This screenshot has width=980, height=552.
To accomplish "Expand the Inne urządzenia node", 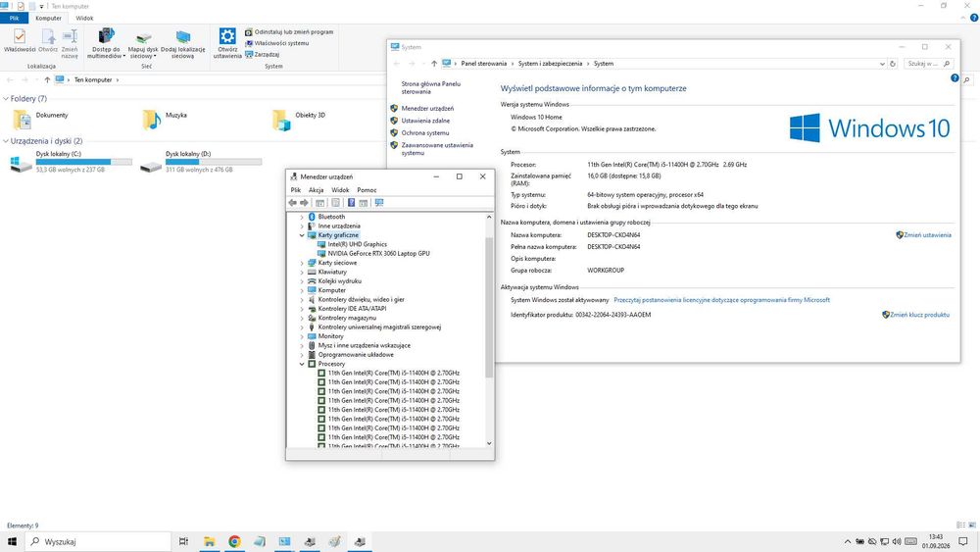I will coord(302,226).
